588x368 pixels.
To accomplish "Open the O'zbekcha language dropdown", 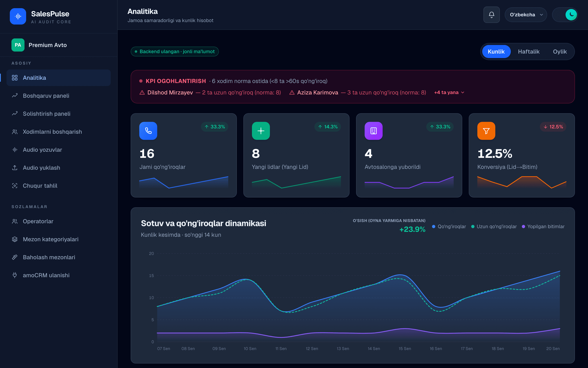I will coord(526,15).
